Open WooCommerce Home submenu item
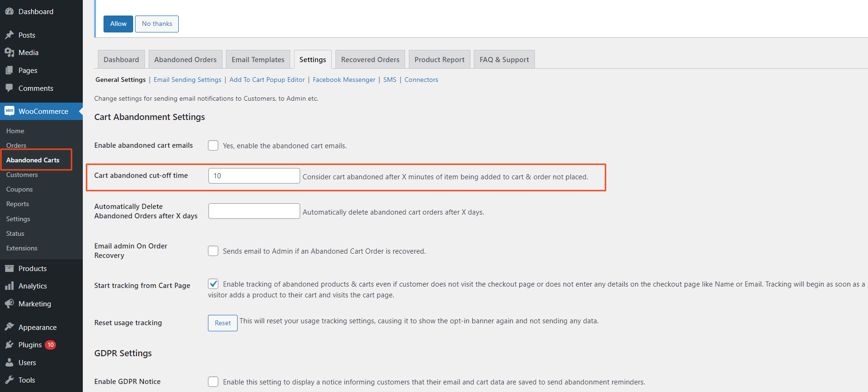 [x=15, y=131]
